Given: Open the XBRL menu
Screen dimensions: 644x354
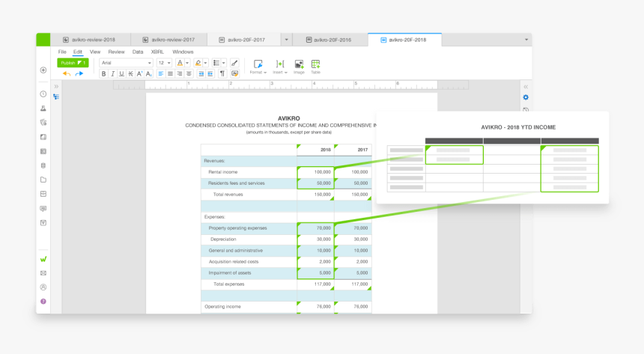Looking at the screenshot, I should 157,52.
